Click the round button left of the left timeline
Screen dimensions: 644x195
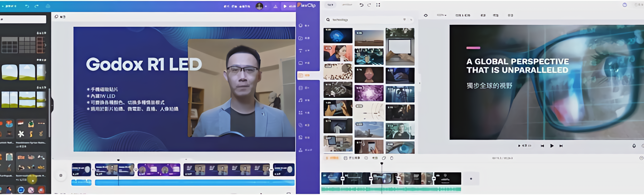[61, 175]
